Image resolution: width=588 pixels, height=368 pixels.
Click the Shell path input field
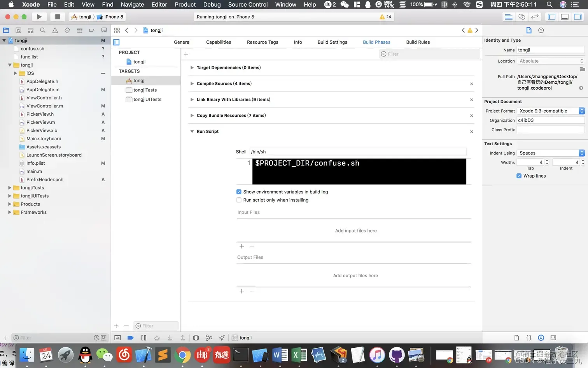(358, 152)
